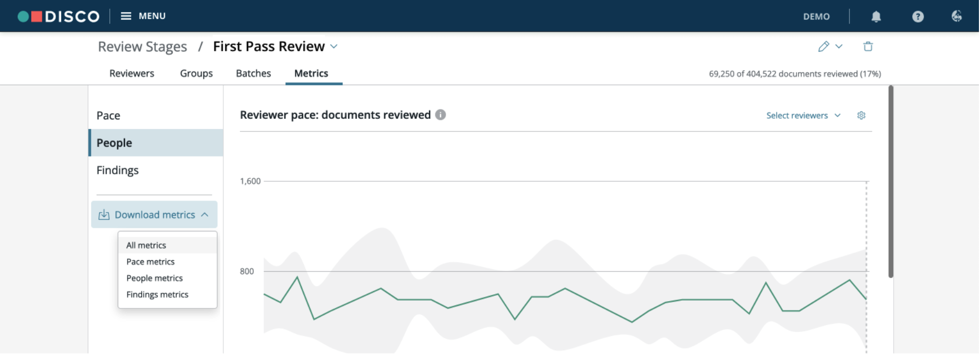Click the vertical scrollbar thumb
The width and height of the screenshot is (980, 354).
pos(891,182)
